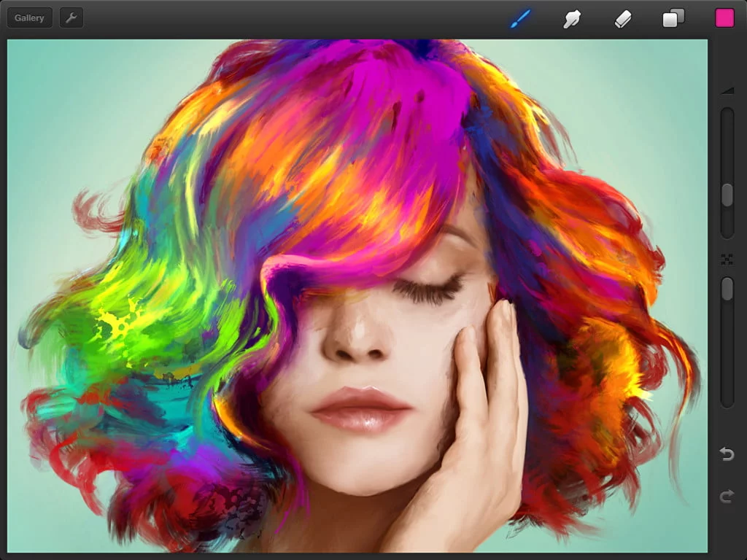
Task: Tap the Undo arrow
Action: coord(727,454)
